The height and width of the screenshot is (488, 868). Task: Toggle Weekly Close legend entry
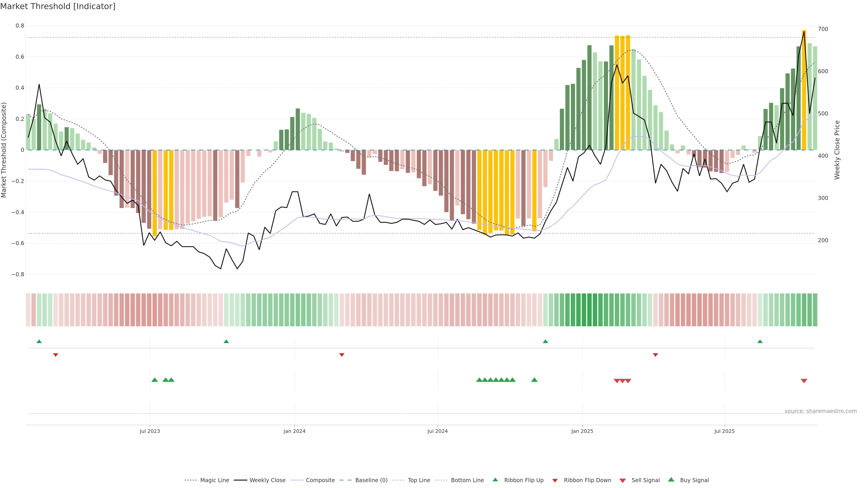267,480
